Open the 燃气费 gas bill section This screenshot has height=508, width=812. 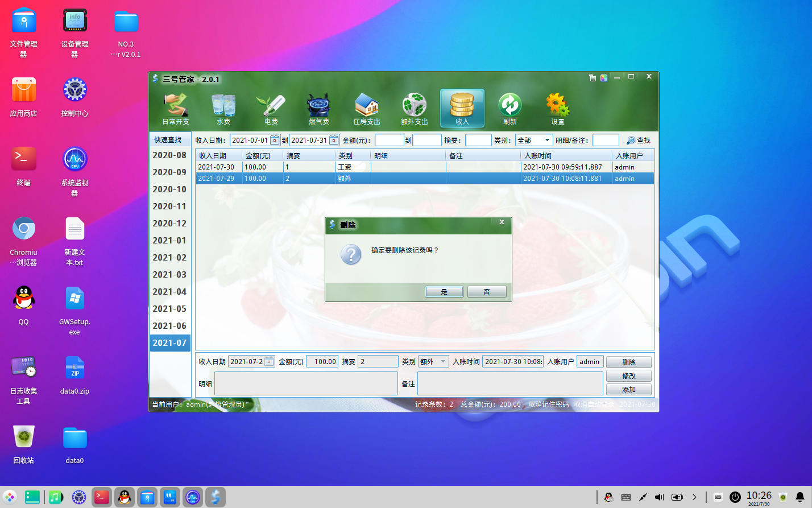coord(319,109)
